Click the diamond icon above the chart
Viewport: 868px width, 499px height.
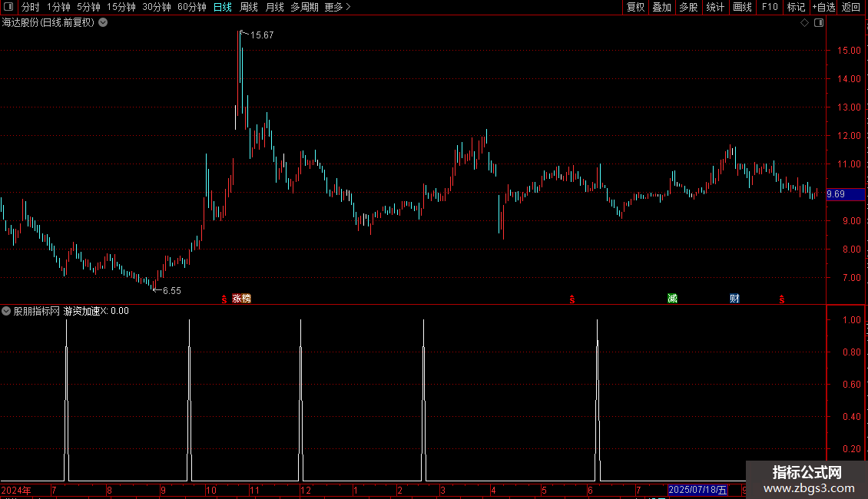804,23
